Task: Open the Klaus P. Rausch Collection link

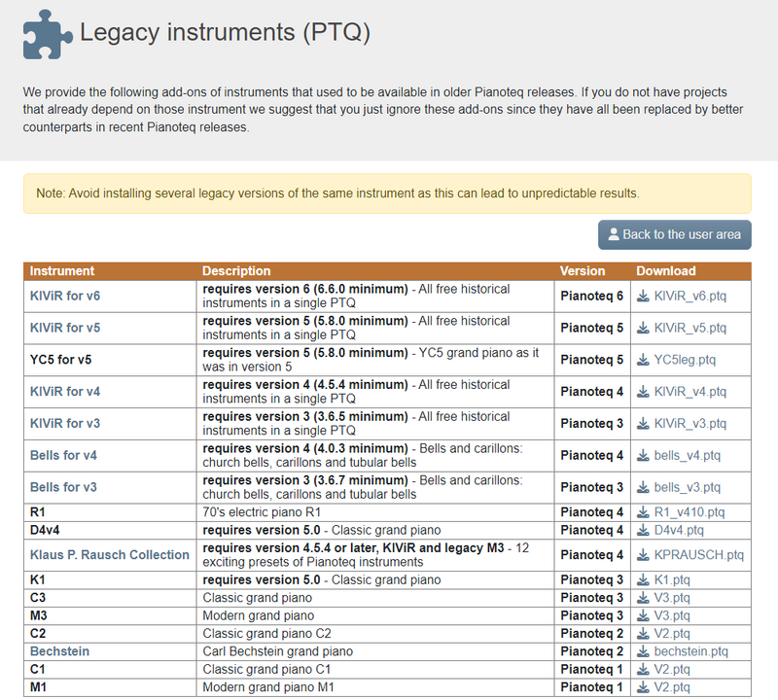Action: [110, 555]
